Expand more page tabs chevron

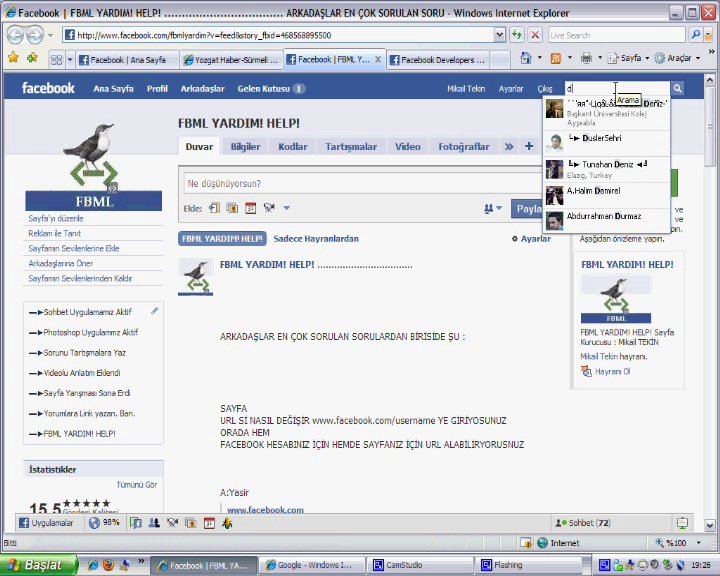(509, 147)
